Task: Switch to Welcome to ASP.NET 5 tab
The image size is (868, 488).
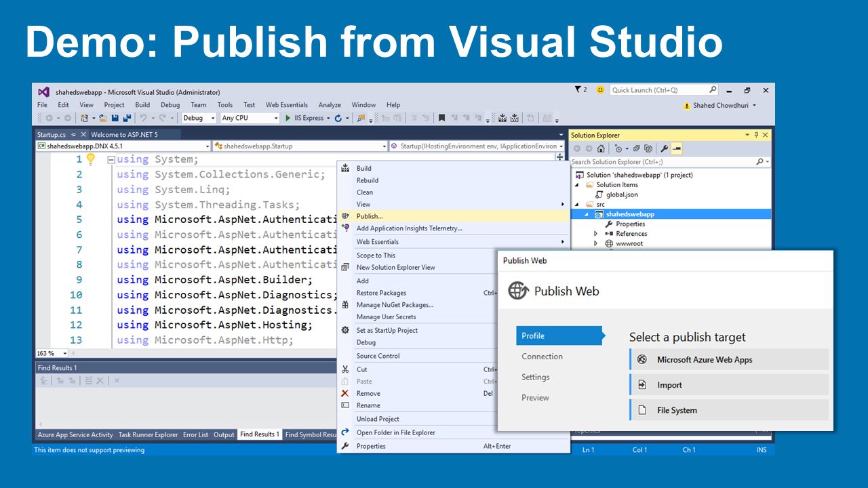Action: click(x=124, y=135)
